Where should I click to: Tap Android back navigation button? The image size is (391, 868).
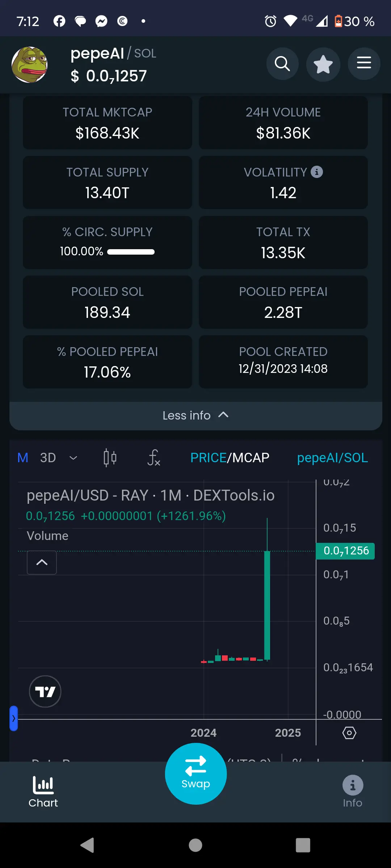click(87, 845)
